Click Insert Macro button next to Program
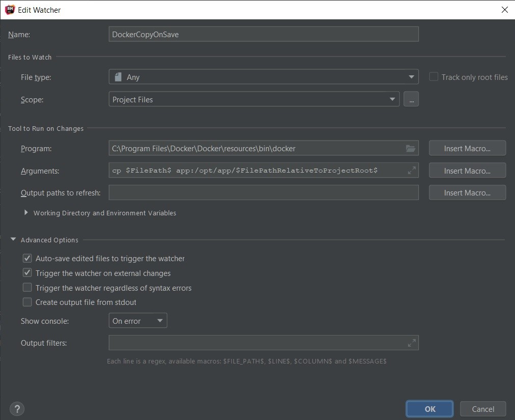Viewport: 515px width, 420px height. 468,148
